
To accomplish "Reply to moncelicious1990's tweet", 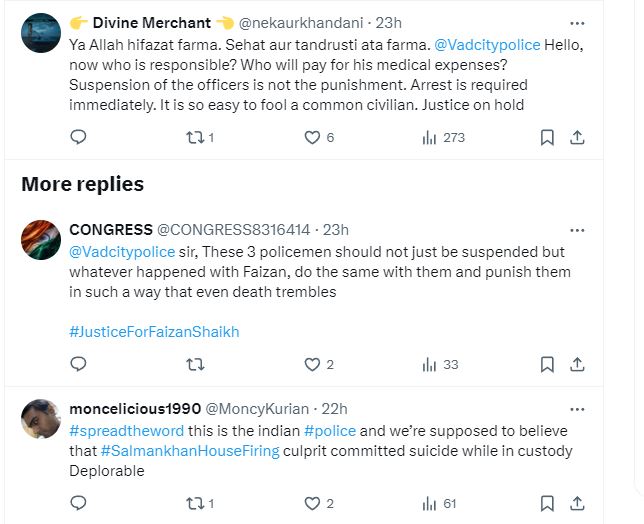I will tap(79, 503).
